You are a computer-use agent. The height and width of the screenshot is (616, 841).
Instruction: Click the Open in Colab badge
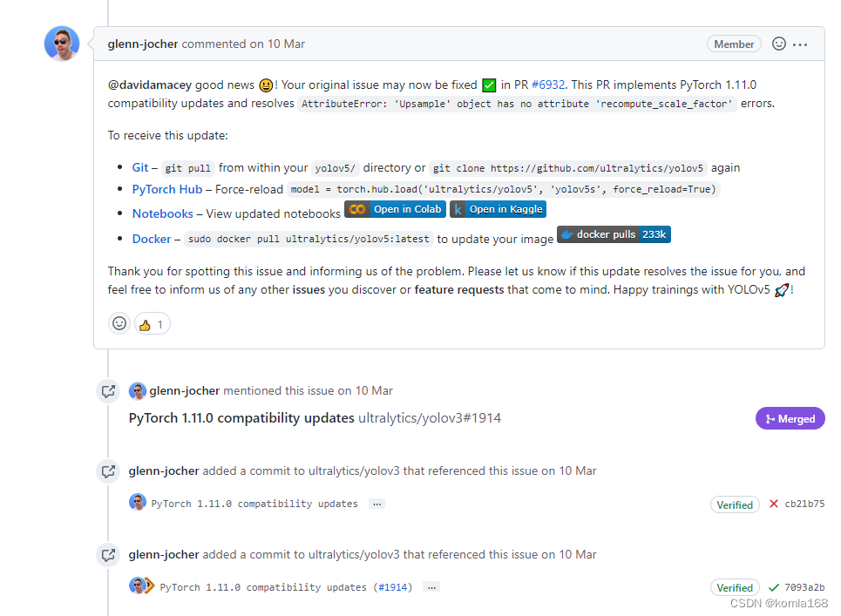pos(395,209)
